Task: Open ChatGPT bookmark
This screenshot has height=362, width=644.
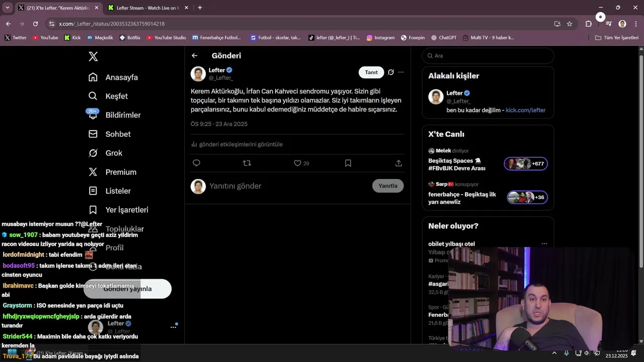Action: point(443,38)
